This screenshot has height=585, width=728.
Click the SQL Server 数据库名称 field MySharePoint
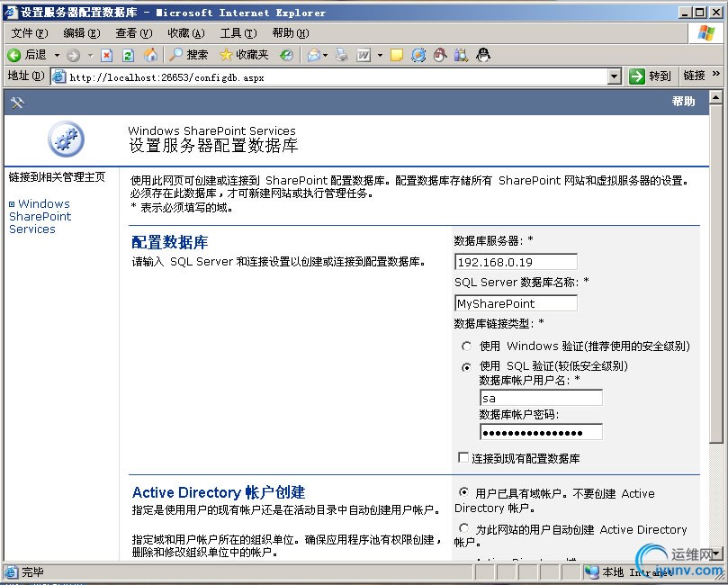point(516,303)
